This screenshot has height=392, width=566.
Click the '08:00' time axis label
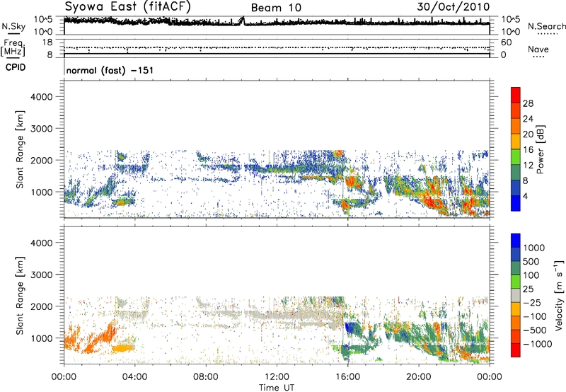pos(206,377)
